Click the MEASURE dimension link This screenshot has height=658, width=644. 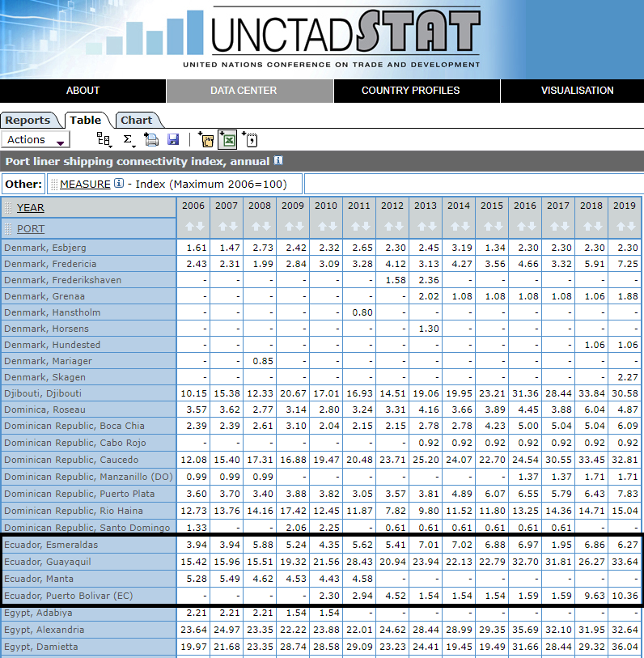click(x=85, y=184)
